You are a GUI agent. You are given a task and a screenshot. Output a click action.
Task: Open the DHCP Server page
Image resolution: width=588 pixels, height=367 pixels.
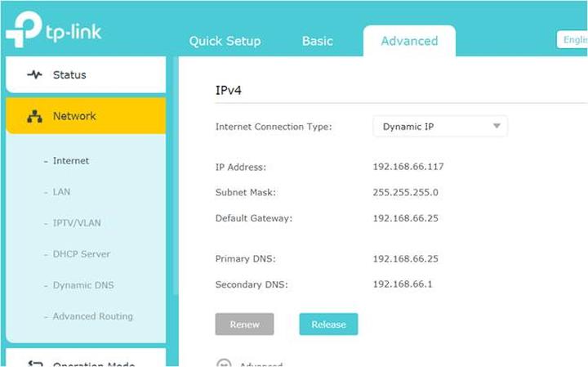coord(81,254)
